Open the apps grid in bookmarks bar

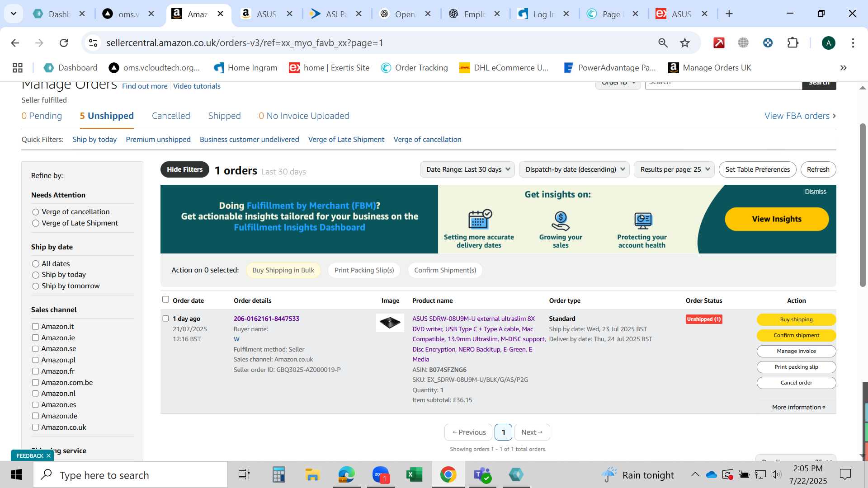point(18,68)
